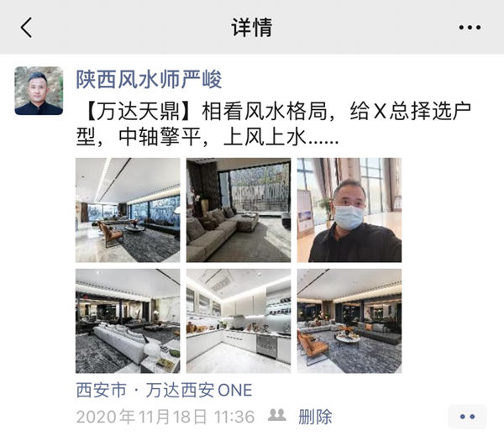Tap the 删除 delete button
The height and width of the screenshot is (441, 504).
pos(315,417)
